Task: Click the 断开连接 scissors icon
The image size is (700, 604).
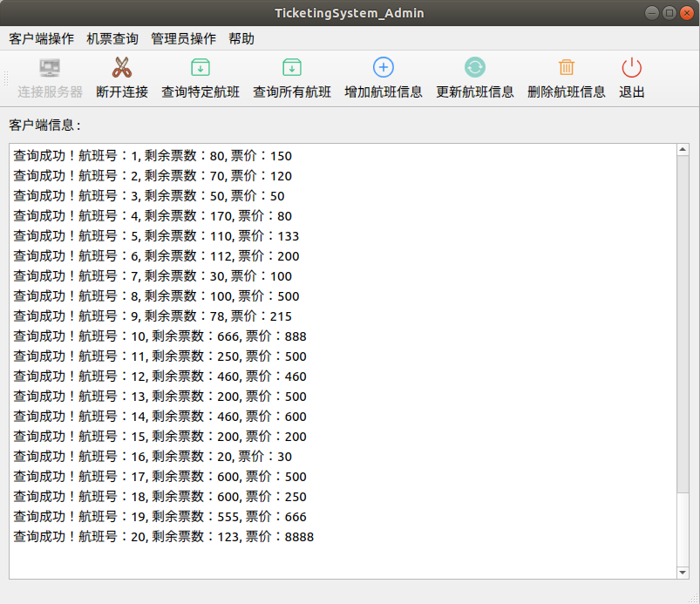Action: (x=121, y=67)
